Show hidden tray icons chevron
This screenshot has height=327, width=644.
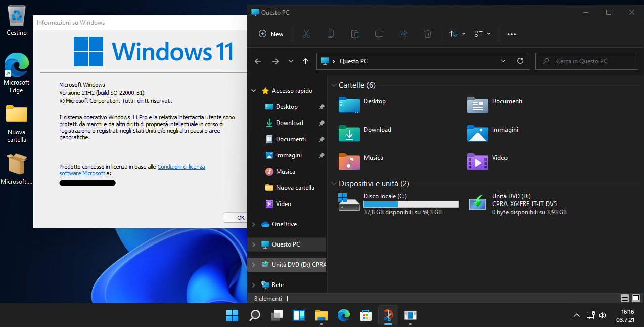pyautogui.click(x=577, y=315)
